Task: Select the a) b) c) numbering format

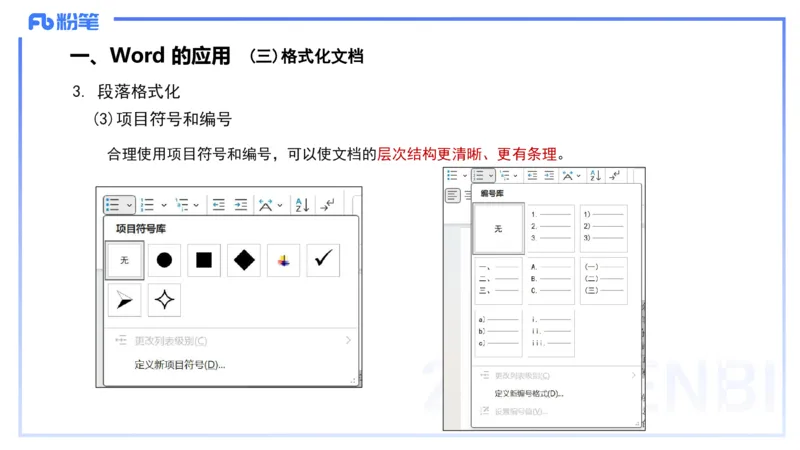Action: tap(498, 333)
